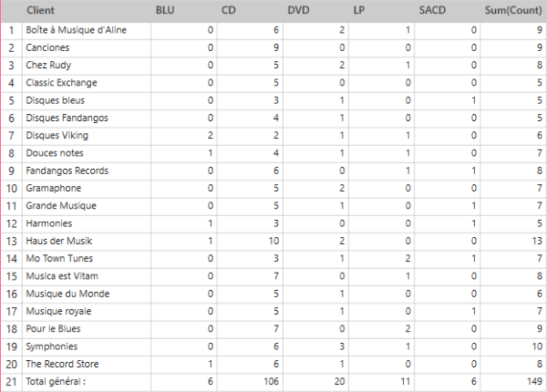Sort by the BLU column header

pyautogui.click(x=166, y=11)
